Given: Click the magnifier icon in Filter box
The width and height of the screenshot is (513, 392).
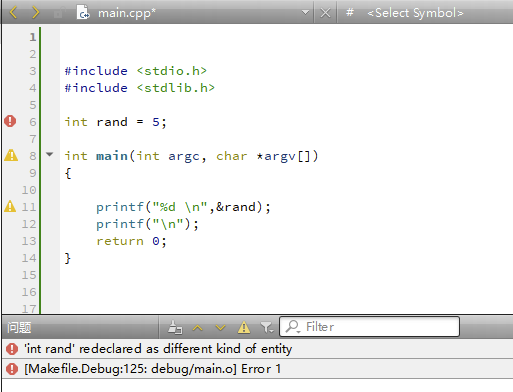Looking at the screenshot, I should pos(293,327).
